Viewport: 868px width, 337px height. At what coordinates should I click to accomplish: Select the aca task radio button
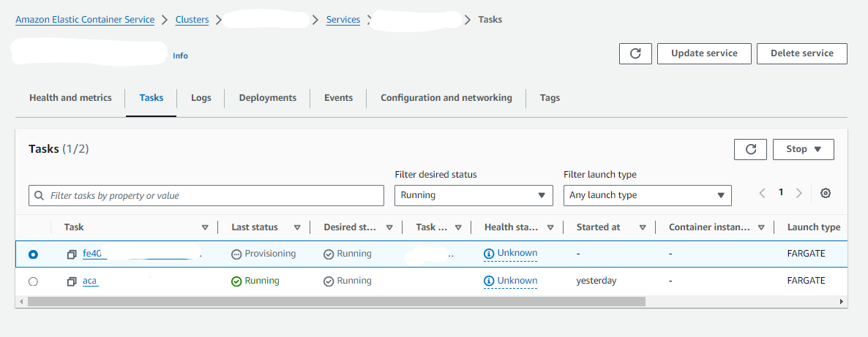[x=33, y=281]
